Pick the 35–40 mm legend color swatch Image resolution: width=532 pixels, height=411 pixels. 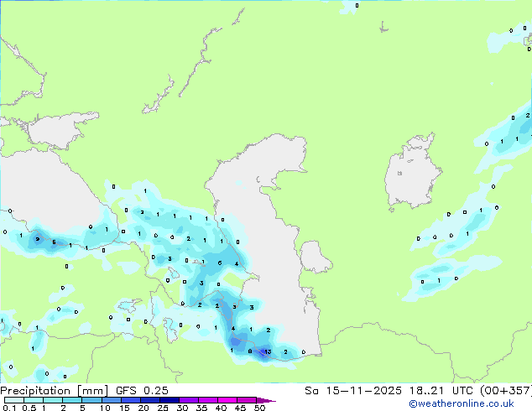click(208, 400)
